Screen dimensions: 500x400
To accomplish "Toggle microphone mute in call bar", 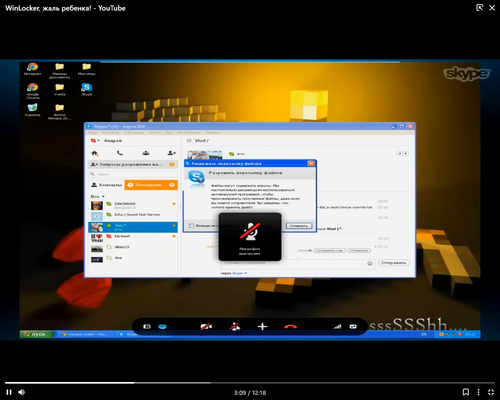I will 235,327.
